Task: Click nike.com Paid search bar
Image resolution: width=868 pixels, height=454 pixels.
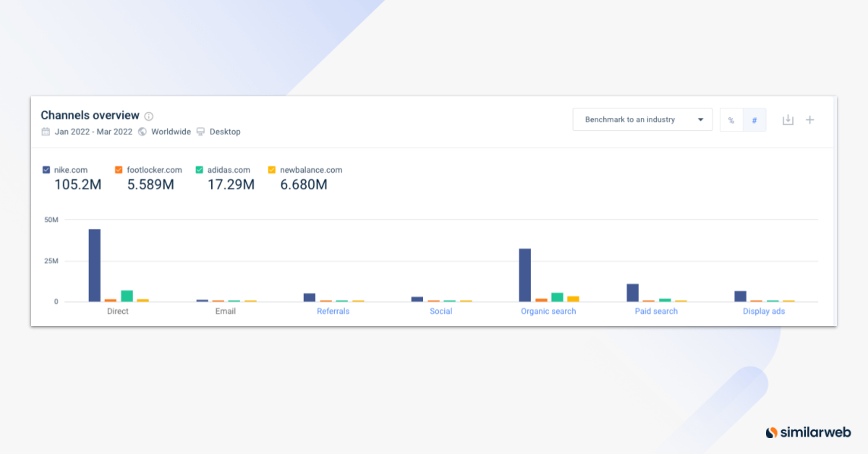Action: [633, 293]
